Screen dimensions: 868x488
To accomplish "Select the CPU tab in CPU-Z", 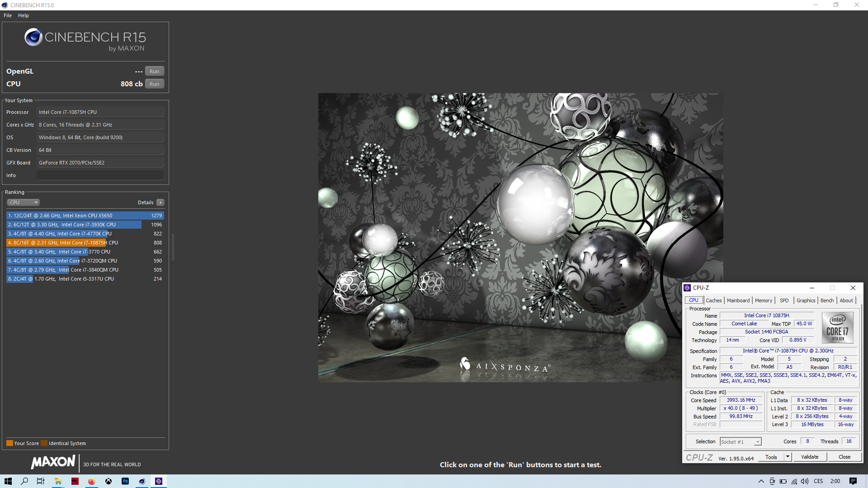I will (693, 300).
